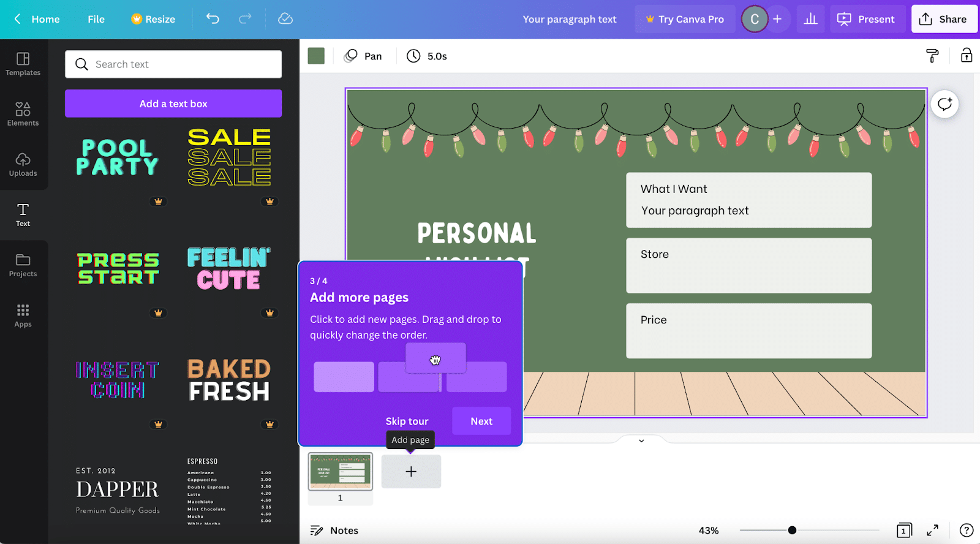Image resolution: width=980 pixels, height=544 pixels.
Task: Open the grid view pages icon
Action: tap(904, 531)
